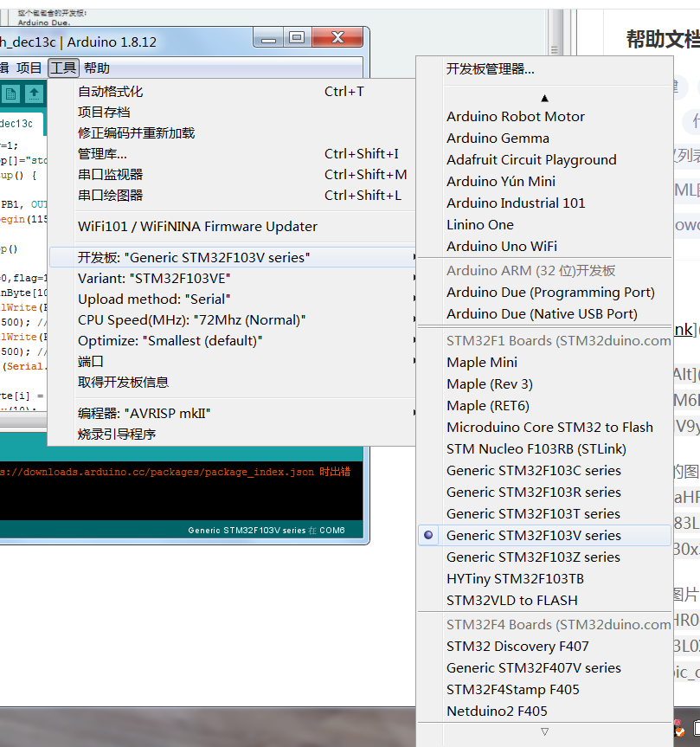Select STM32F4Stamp F405 board
This screenshot has width=700, height=747.
pos(544,689)
